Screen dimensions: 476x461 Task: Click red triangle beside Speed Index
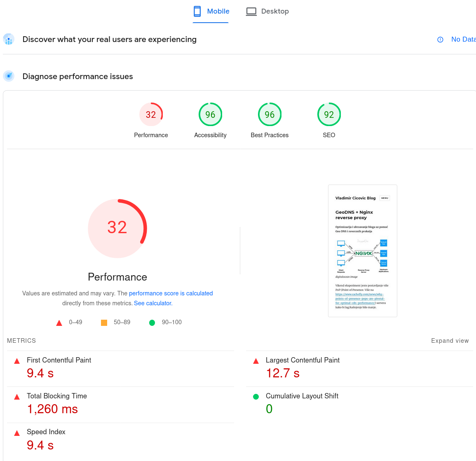tap(17, 433)
